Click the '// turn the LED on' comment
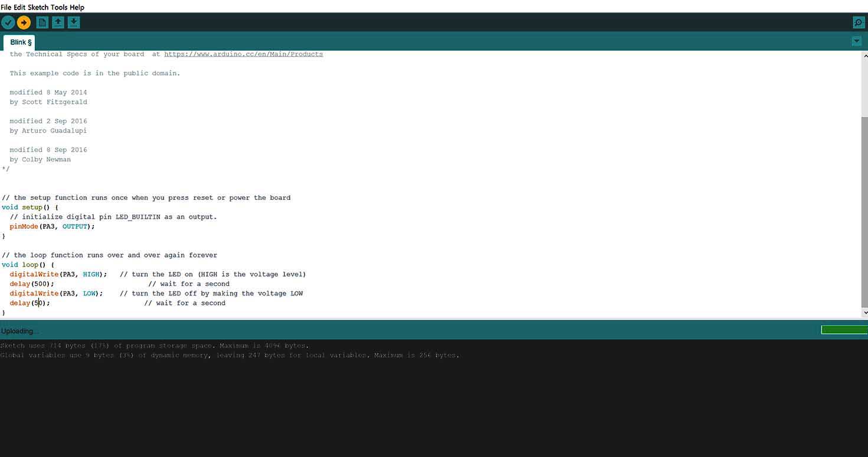868x457 pixels. (213, 274)
